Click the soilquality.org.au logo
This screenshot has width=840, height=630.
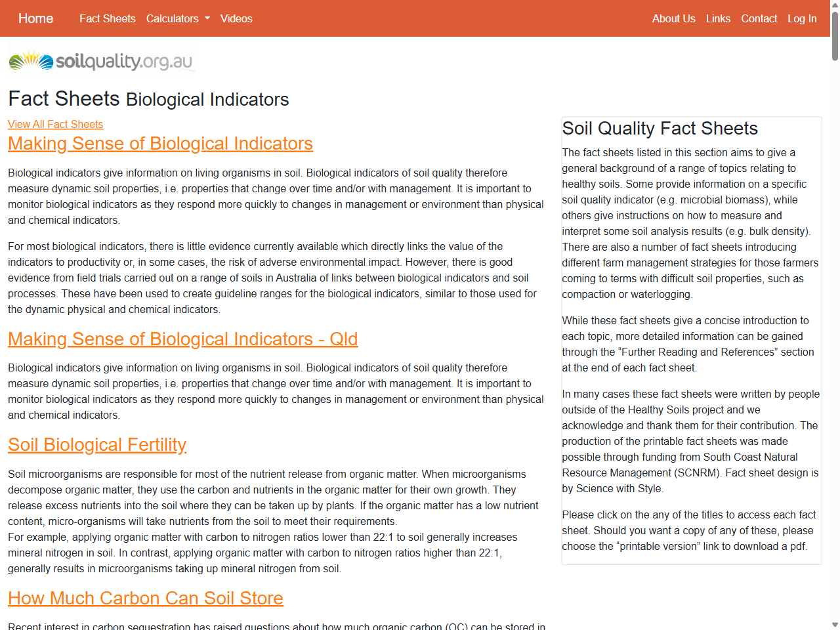[100, 60]
